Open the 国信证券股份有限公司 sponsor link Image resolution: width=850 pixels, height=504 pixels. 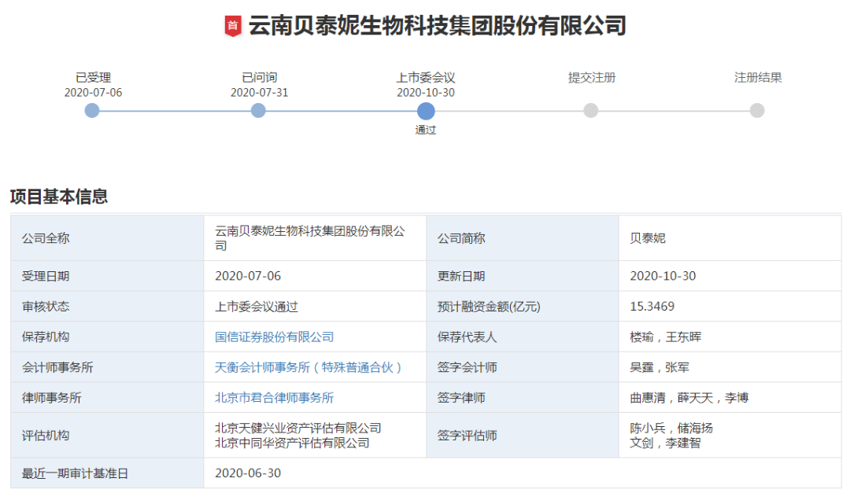[275, 337]
